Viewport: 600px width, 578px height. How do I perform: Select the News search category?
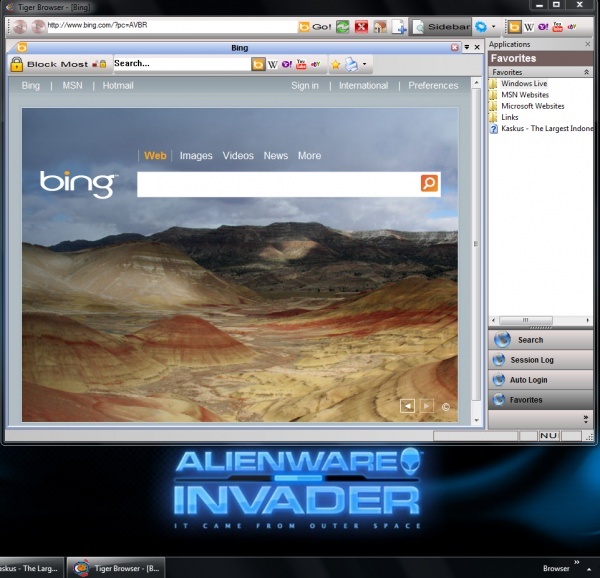coord(276,156)
